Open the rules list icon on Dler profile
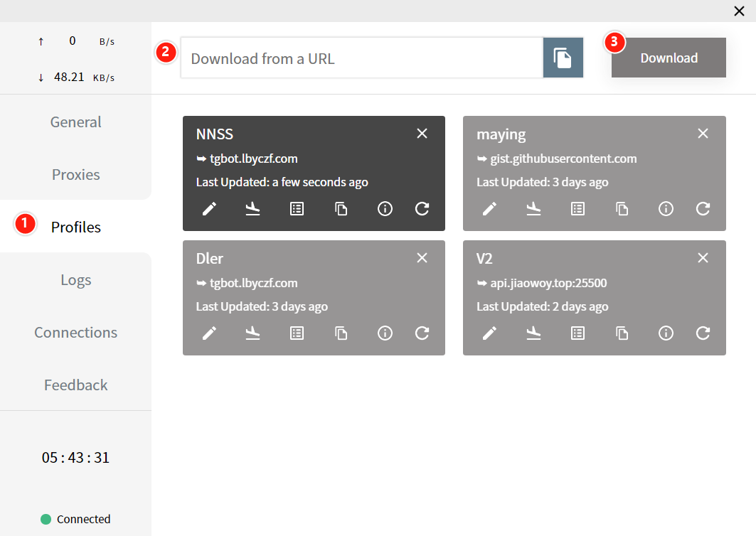Viewport: 756px width, 536px height. pyautogui.click(x=297, y=333)
